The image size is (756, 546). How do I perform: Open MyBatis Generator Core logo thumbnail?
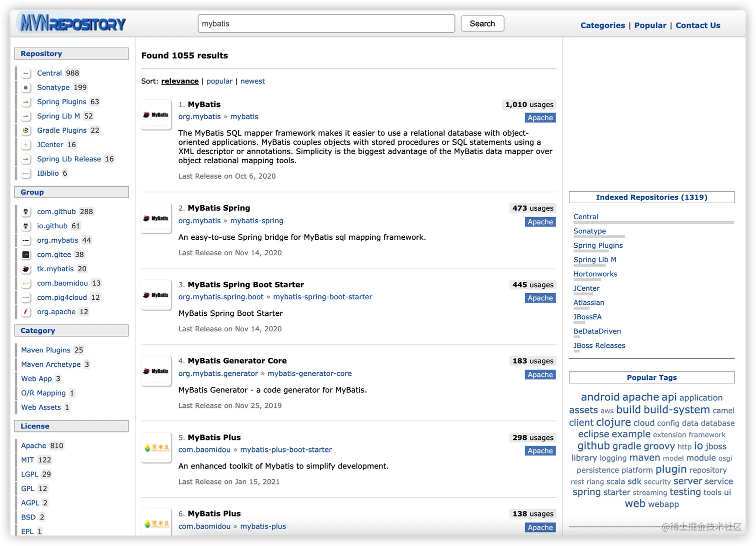click(156, 371)
